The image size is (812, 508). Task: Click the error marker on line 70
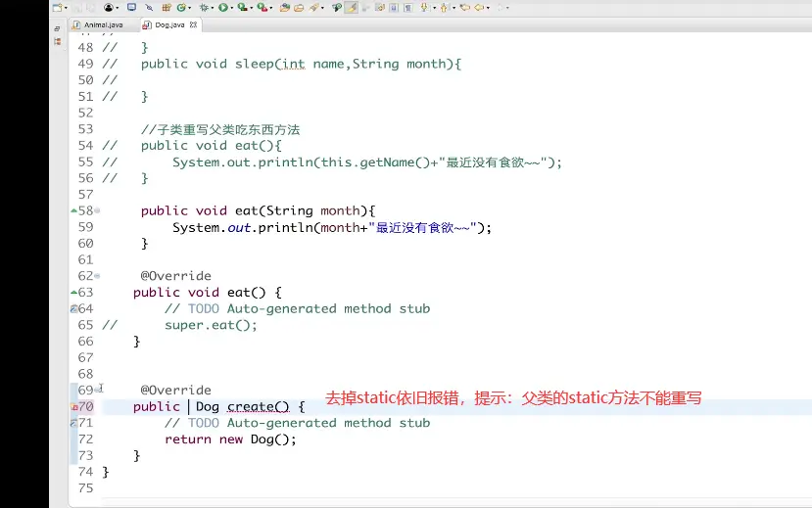coord(74,406)
